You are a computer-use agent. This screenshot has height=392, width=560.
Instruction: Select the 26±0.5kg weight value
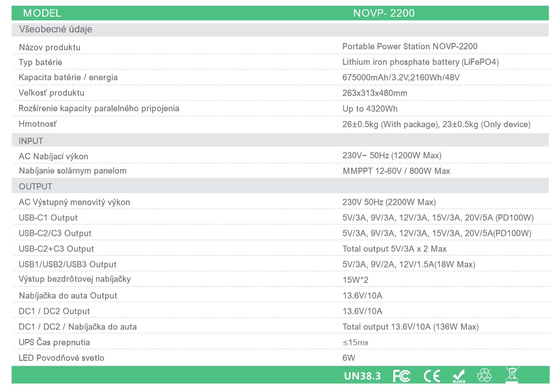436,125
